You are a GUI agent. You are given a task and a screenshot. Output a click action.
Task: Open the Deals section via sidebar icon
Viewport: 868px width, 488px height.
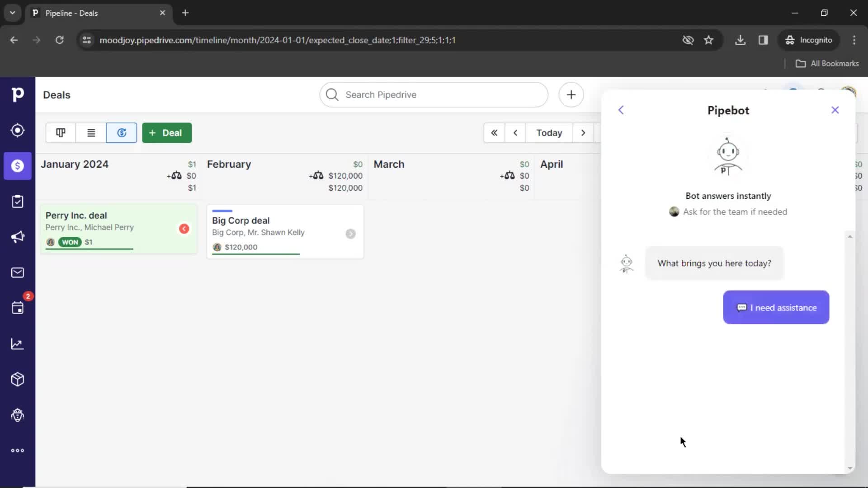click(x=17, y=166)
